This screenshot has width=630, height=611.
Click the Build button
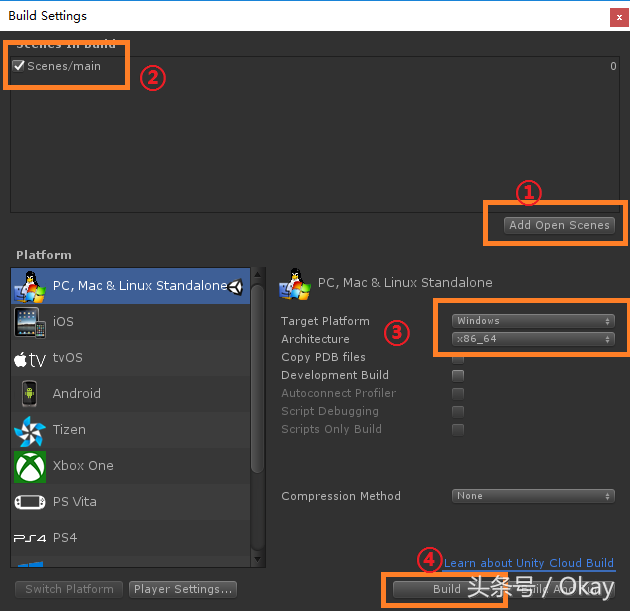pos(446,589)
